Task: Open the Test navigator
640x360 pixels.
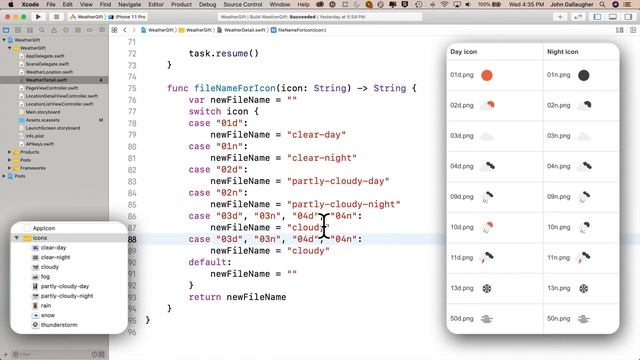Action: pyautogui.click(x=66, y=30)
